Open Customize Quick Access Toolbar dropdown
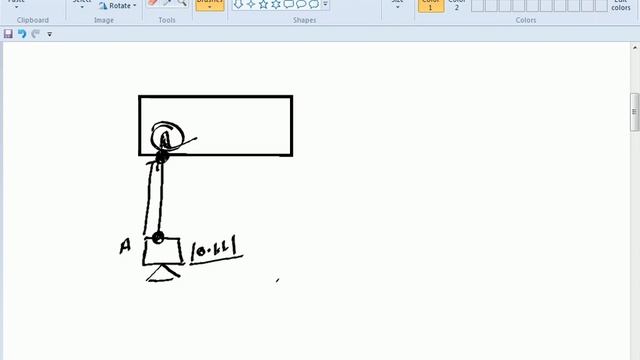 tap(49, 34)
